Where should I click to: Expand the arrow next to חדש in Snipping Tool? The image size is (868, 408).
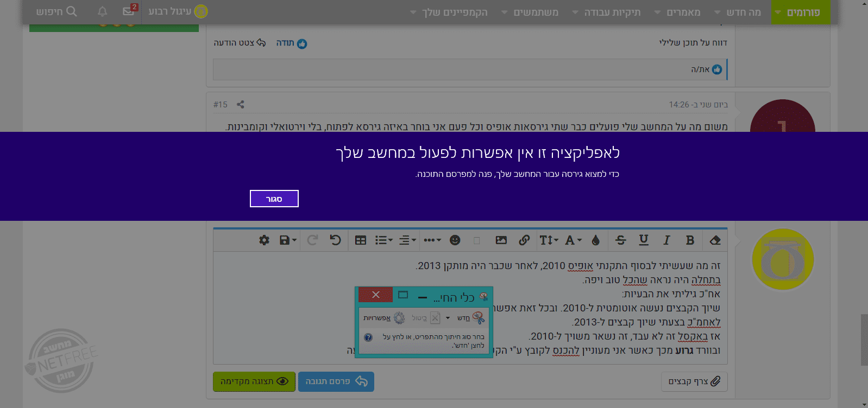(448, 318)
